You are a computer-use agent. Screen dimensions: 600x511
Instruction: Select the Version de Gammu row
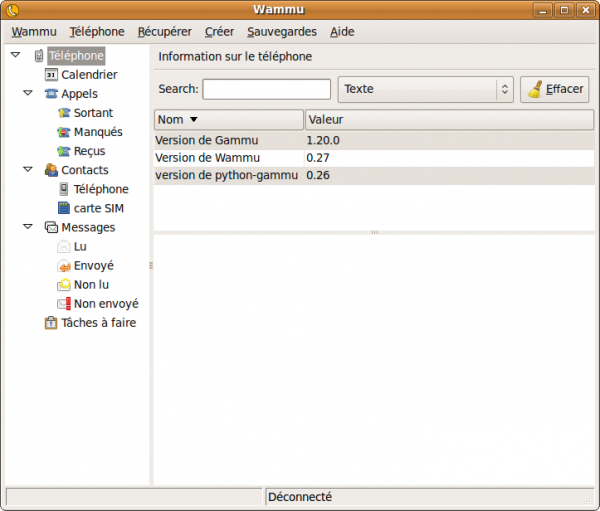click(374, 140)
